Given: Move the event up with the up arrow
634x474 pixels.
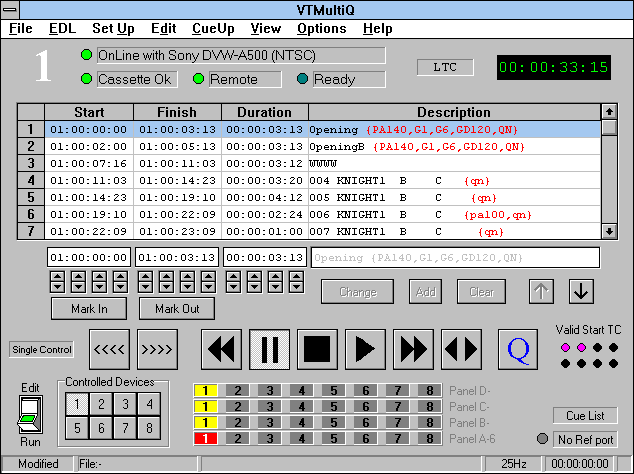Looking at the screenshot, I should coord(541,291).
